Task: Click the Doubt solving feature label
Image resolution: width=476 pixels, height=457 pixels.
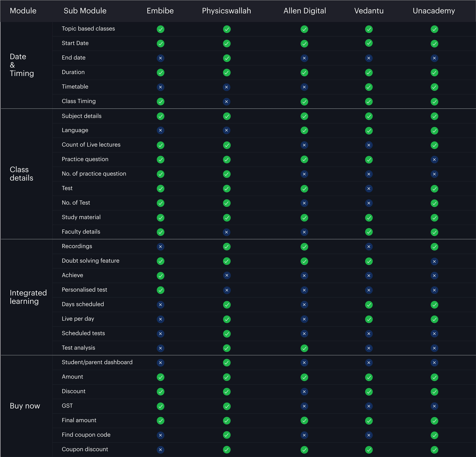Action: coord(91,261)
